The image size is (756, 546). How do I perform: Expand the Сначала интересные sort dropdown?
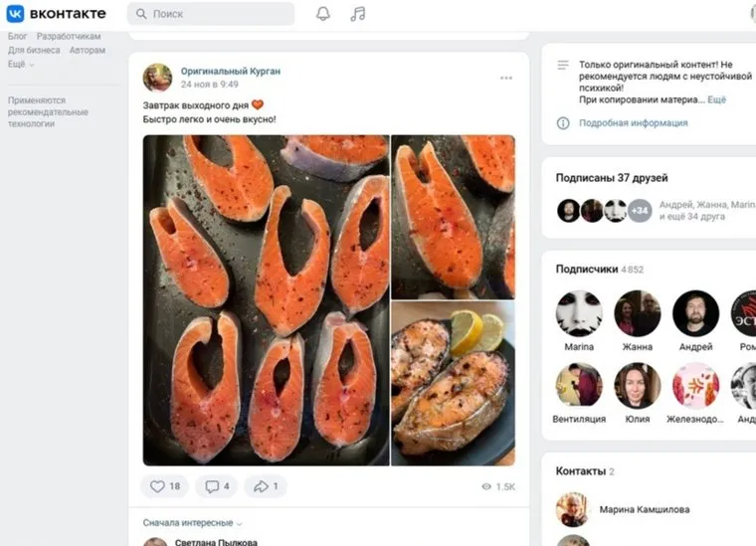(192, 522)
